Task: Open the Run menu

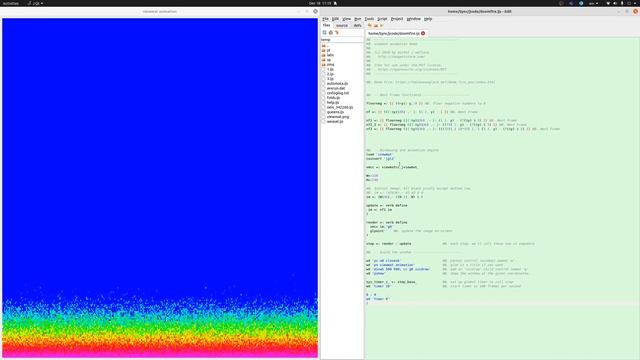Action: click(358, 19)
